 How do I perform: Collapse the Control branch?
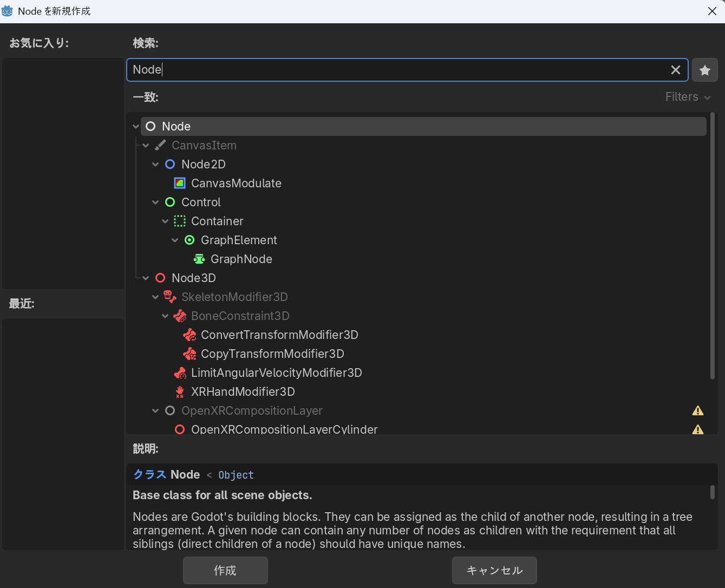click(155, 202)
